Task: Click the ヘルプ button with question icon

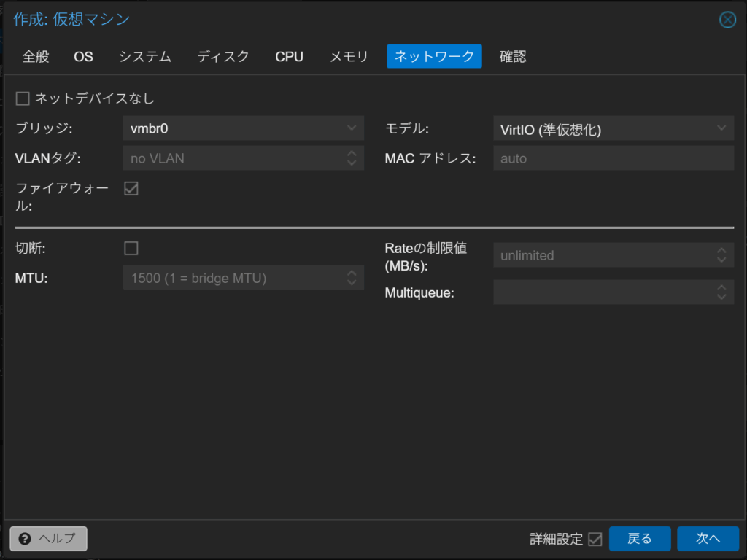Action: [48, 538]
